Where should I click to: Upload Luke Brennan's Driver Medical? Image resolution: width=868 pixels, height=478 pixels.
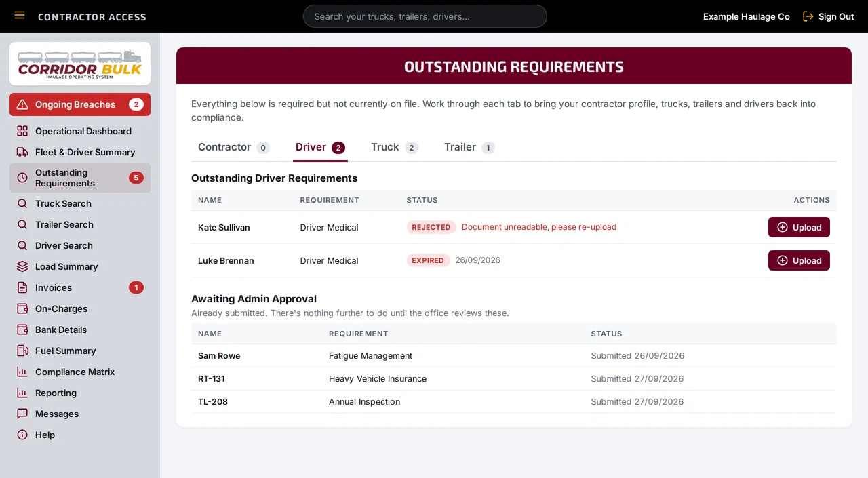coord(799,260)
